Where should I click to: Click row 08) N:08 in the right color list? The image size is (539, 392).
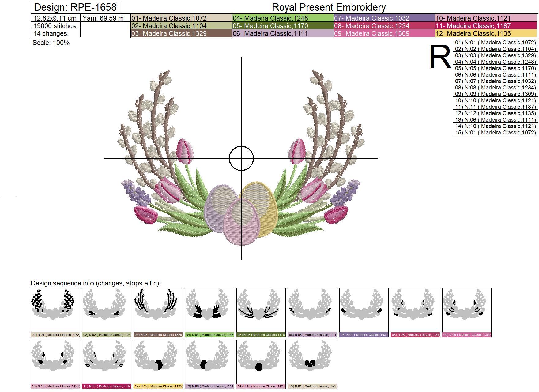[495, 88]
